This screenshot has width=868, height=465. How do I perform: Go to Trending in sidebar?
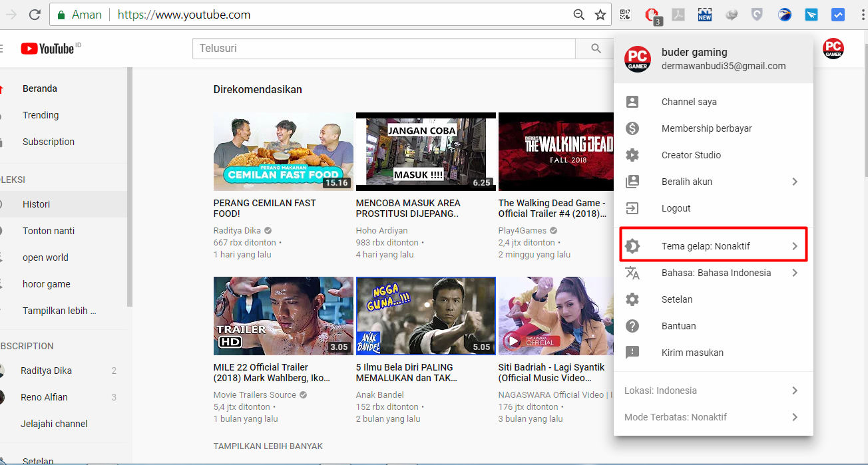pos(63,115)
